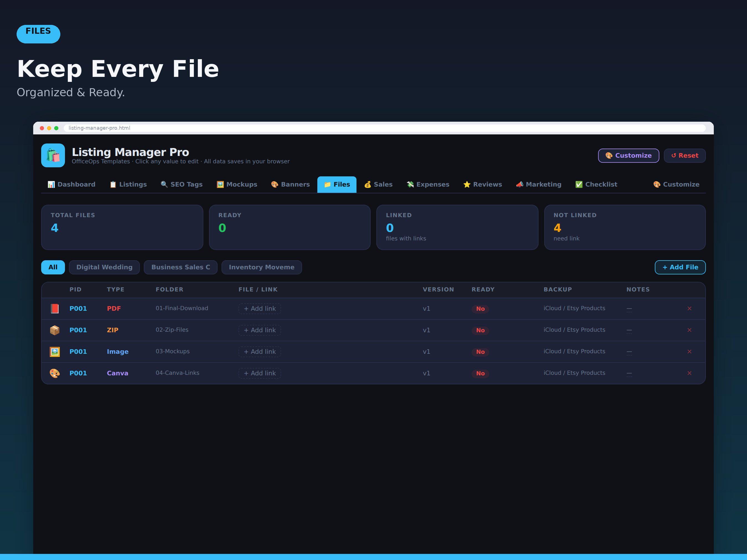Switch to the Listings tab
The width and height of the screenshot is (747, 560).
coord(128,184)
